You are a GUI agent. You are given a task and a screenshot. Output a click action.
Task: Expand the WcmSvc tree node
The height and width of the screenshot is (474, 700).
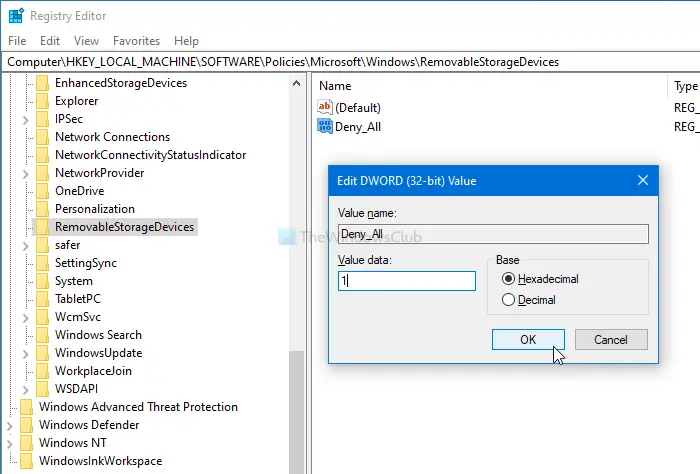click(x=25, y=318)
